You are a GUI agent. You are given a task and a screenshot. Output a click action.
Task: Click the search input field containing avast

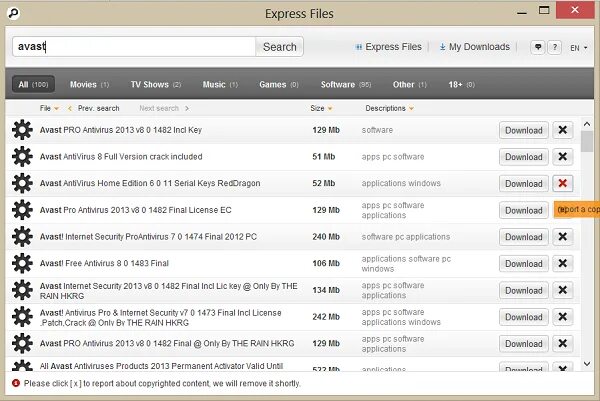[134, 47]
